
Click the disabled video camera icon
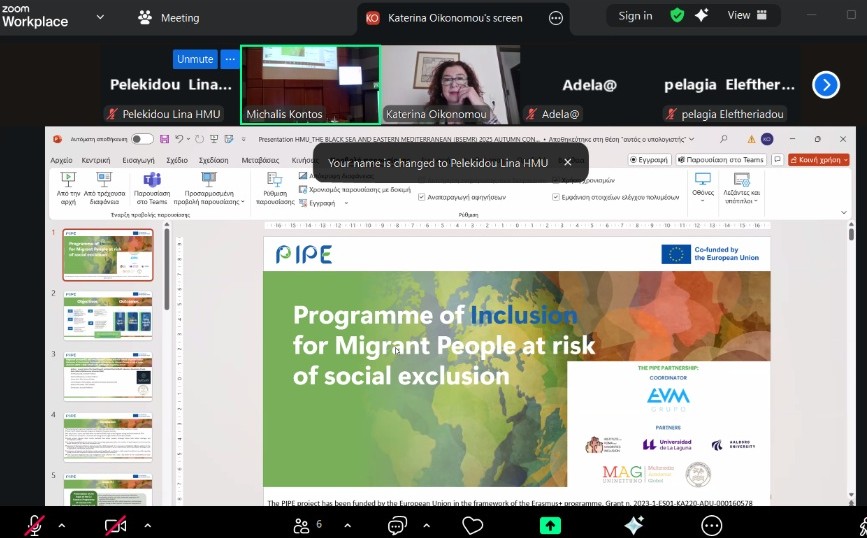coord(116,525)
